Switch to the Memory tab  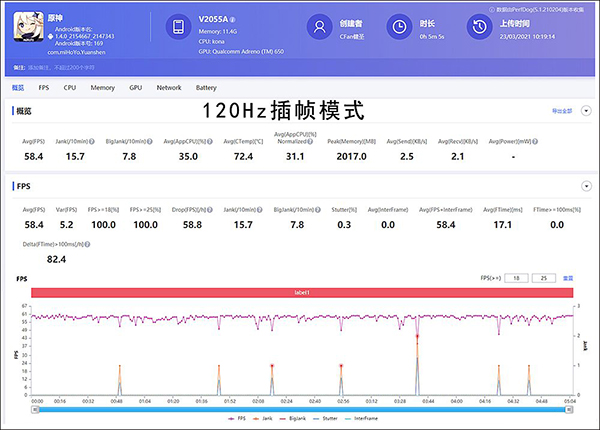coord(102,88)
